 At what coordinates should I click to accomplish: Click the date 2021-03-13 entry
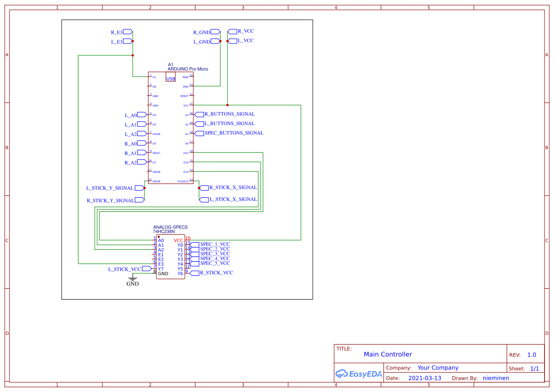tap(425, 378)
